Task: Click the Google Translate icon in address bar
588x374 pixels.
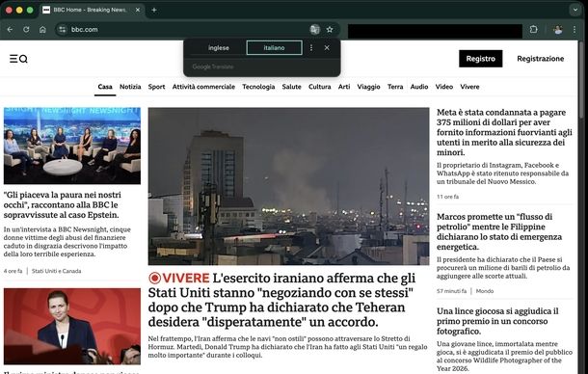Action: pos(314,29)
